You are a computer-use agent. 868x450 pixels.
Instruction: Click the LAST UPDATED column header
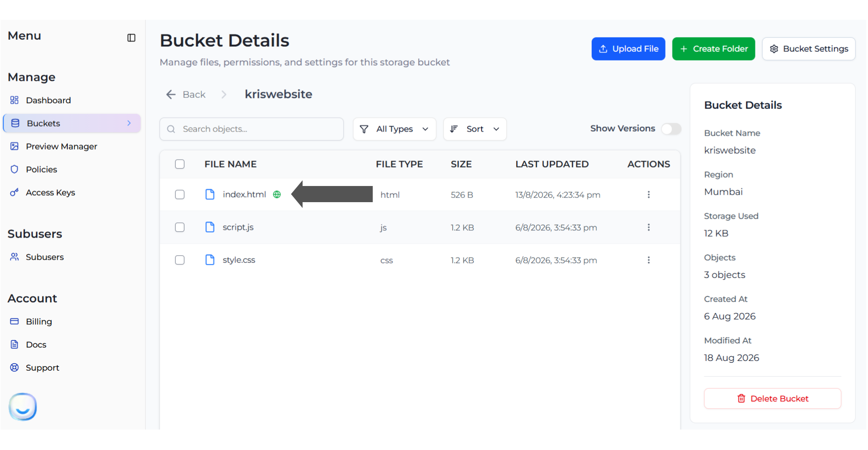pos(552,164)
